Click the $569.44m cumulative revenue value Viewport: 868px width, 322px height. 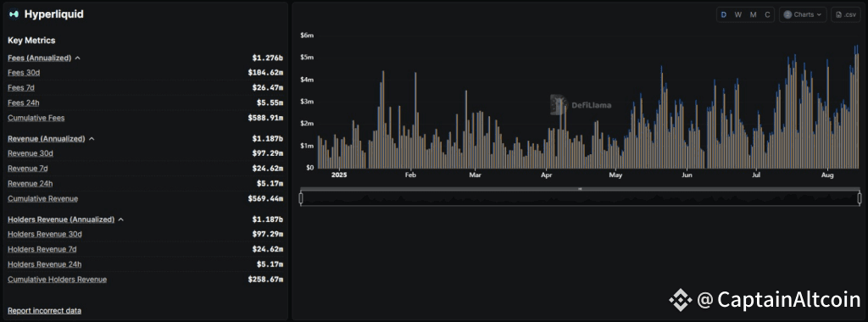(x=265, y=198)
